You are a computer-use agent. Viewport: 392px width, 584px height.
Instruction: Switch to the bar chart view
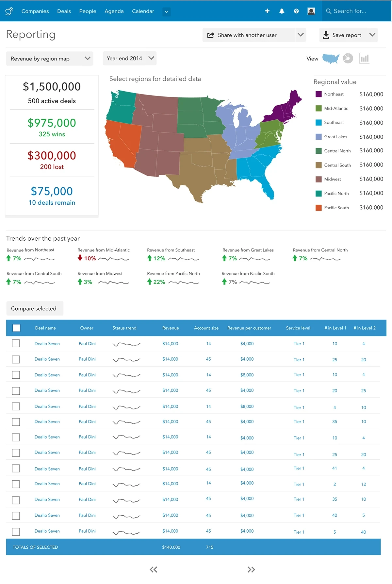point(364,58)
